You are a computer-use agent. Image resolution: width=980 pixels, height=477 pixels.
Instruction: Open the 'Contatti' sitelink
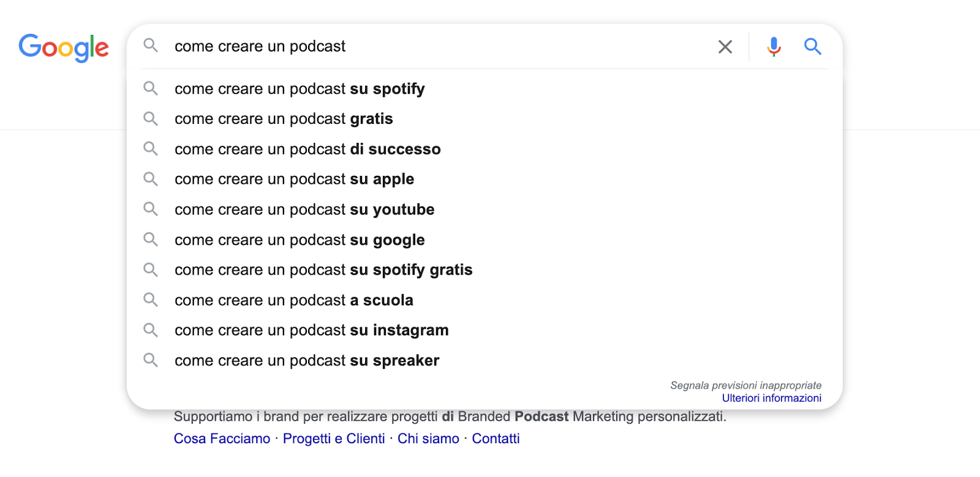[x=496, y=438]
